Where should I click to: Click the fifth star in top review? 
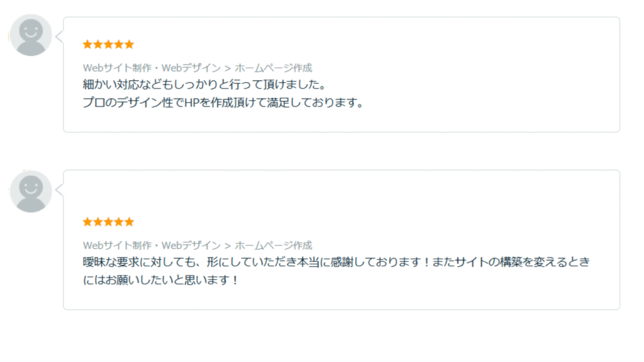point(130,45)
